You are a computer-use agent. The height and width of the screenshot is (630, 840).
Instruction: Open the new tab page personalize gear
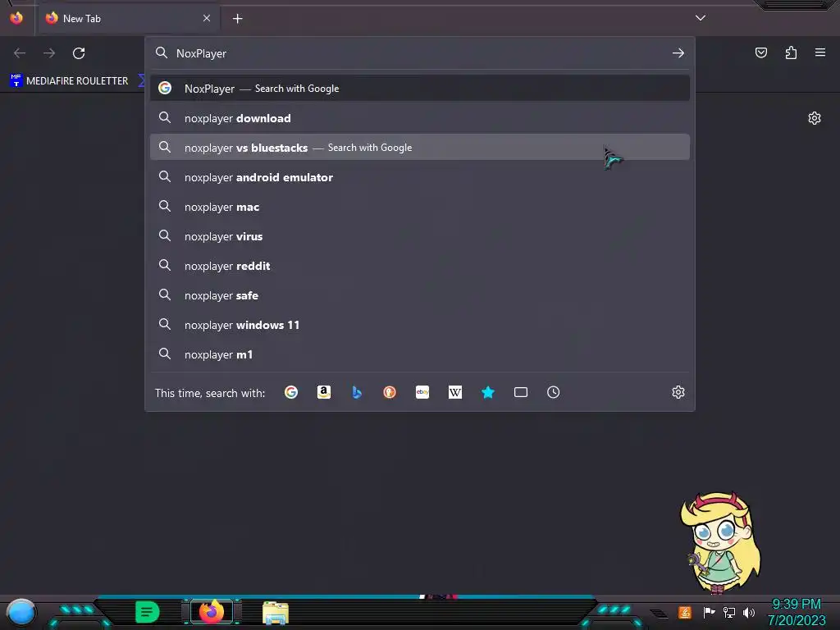click(x=815, y=118)
